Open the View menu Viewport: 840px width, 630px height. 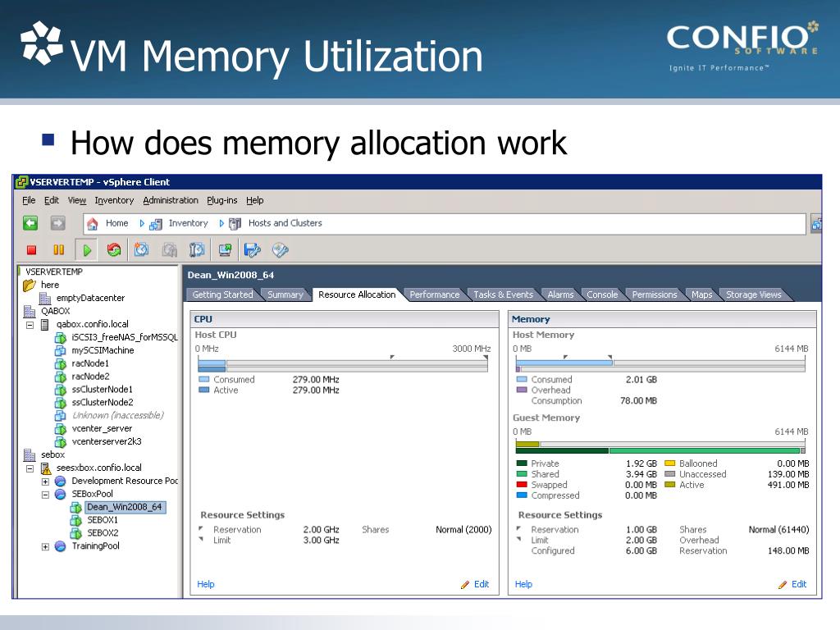point(76,200)
